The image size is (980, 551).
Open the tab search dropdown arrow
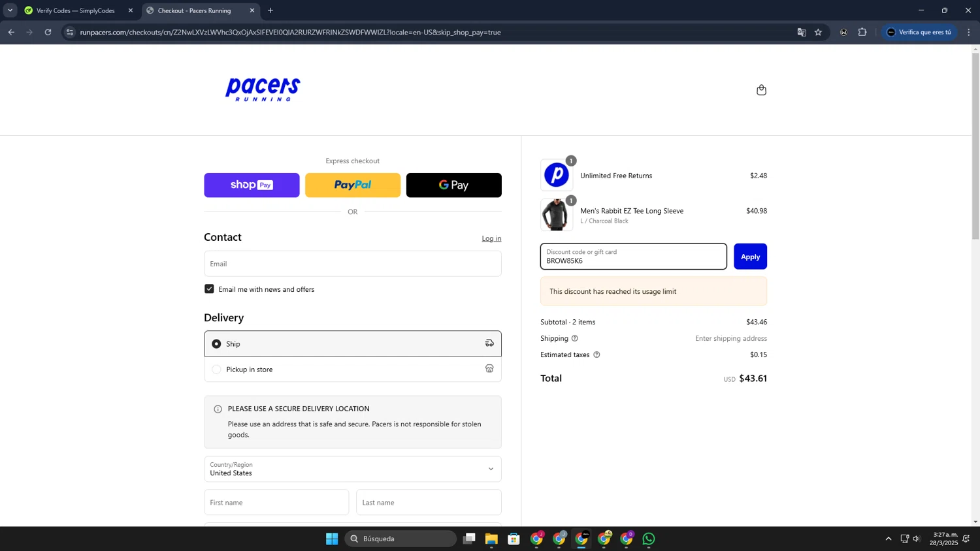10,10
